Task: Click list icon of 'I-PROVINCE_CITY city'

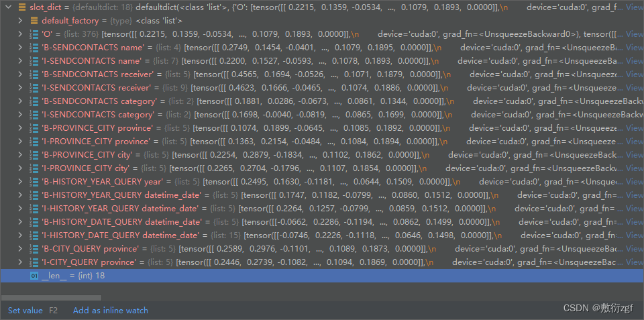Action: (x=34, y=168)
